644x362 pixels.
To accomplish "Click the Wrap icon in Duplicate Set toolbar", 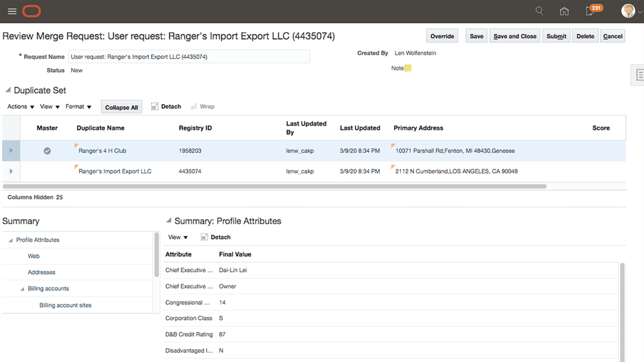I will 194,107.
